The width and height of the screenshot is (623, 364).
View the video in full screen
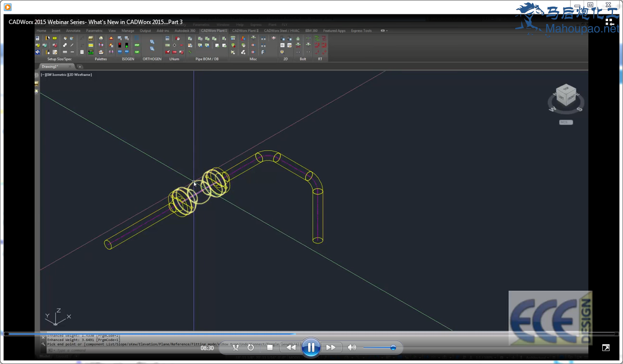tap(606, 348)
